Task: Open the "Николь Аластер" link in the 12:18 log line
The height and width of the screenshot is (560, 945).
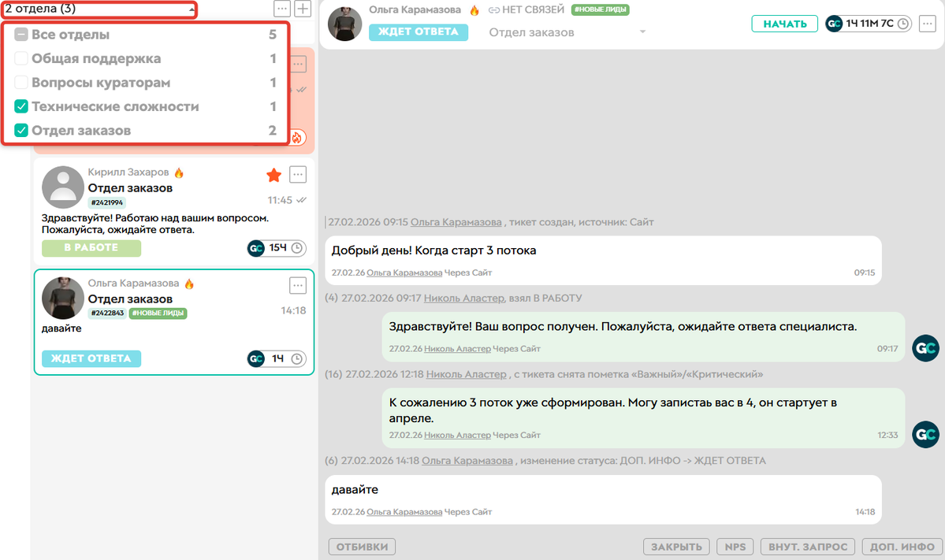Action: (x=467, y=375)
